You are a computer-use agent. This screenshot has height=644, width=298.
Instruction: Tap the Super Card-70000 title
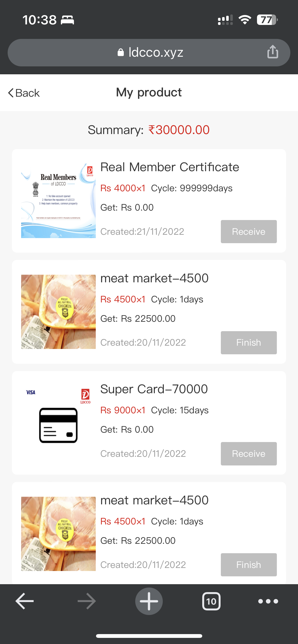click(154, 389)
